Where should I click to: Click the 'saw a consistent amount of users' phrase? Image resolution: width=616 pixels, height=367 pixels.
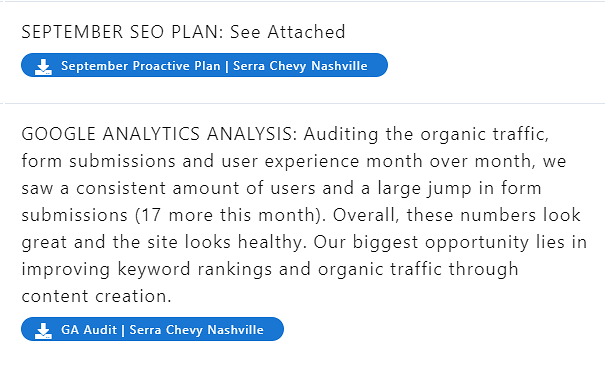pyautogui.click(x=169, y=189)
